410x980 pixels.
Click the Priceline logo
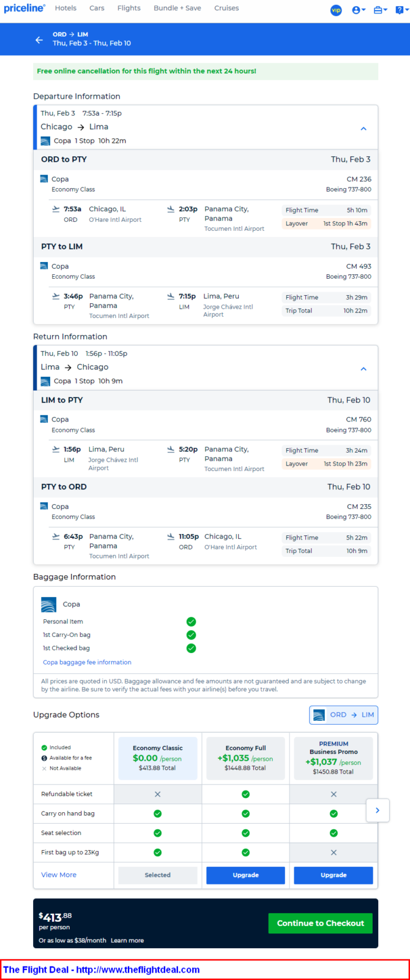24,9
